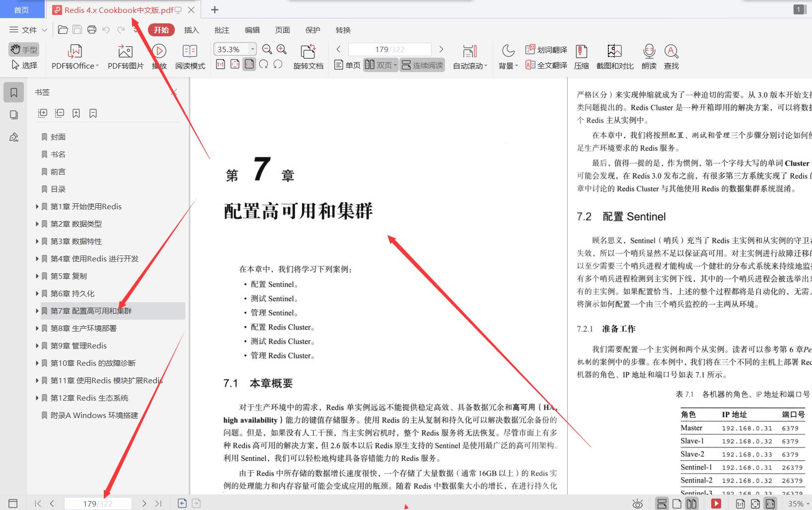Jump to last page in status bar
This screenshot has width=812, height=510.
(158, 504)
